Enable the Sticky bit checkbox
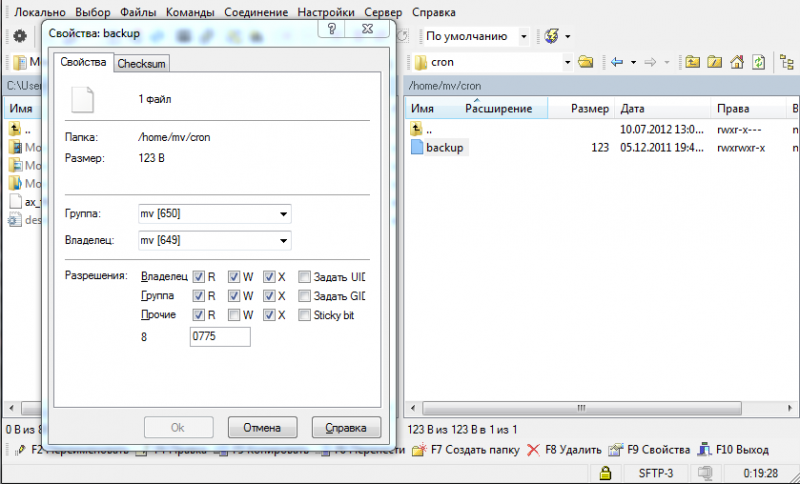This screenshot has width=800, height=484. tap(304, 316)
